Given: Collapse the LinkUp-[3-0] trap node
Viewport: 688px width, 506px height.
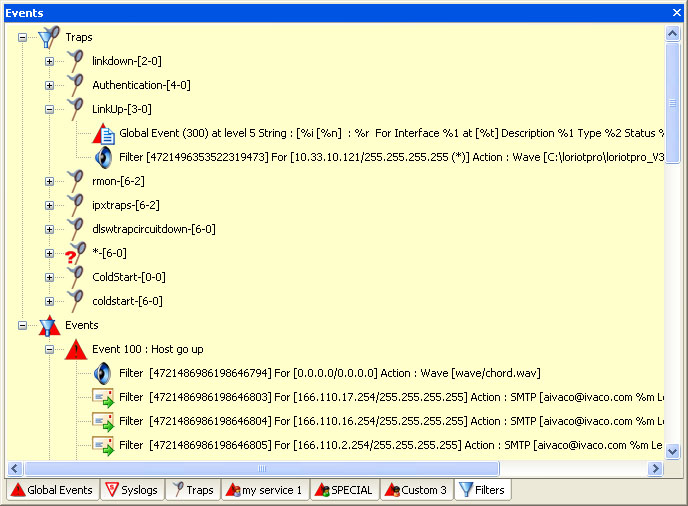Looking at the screenshot, I should click(x=49, y=110).
